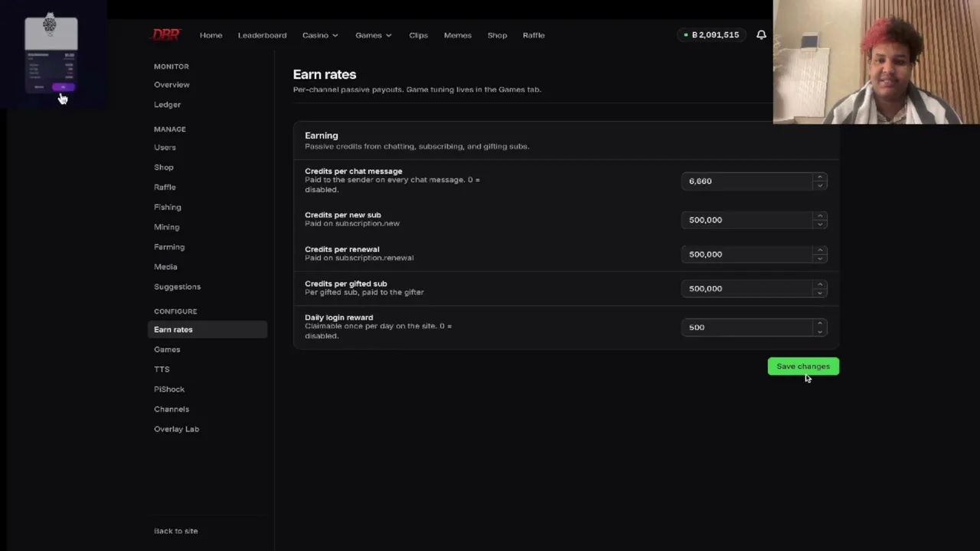Decrease Daily login reward with down arrow
Viewport: 980px width, 551px height.
(820, 331)
